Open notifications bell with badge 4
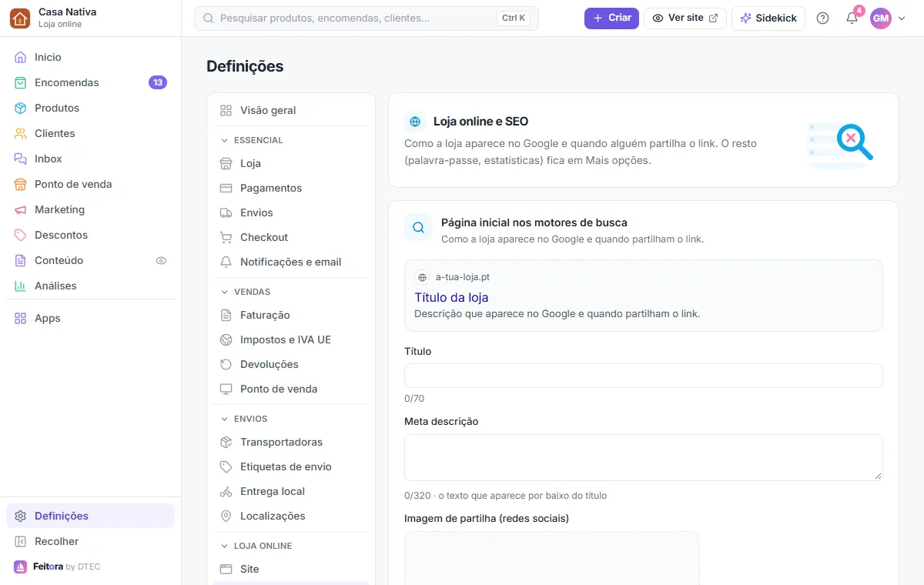 click(x=852, y=18)
